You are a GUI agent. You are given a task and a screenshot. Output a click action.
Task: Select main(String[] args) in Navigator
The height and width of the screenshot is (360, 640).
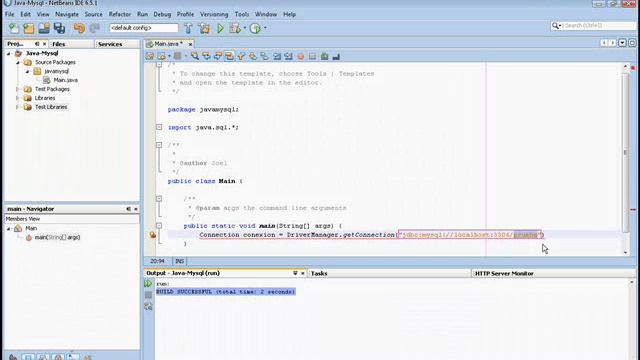tap(57, 238)
